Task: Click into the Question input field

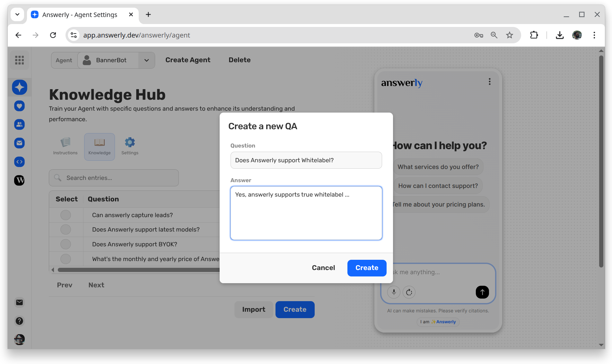Action: point(306,160)
